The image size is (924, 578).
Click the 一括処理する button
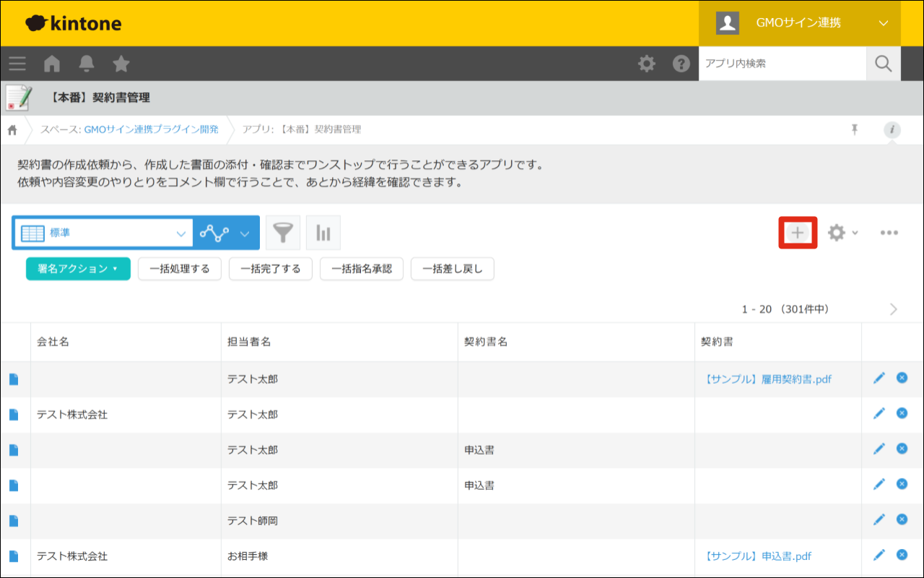pyautogui.click(x=180, y=269)
